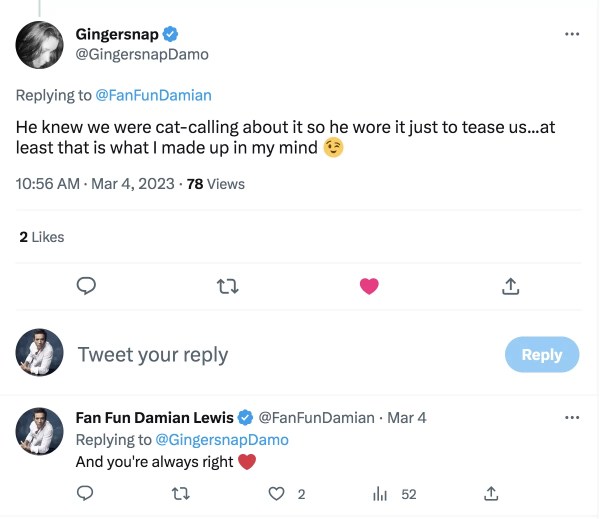
Task: Open more options on Fan Fun Damian's reply
Action: 572,418
